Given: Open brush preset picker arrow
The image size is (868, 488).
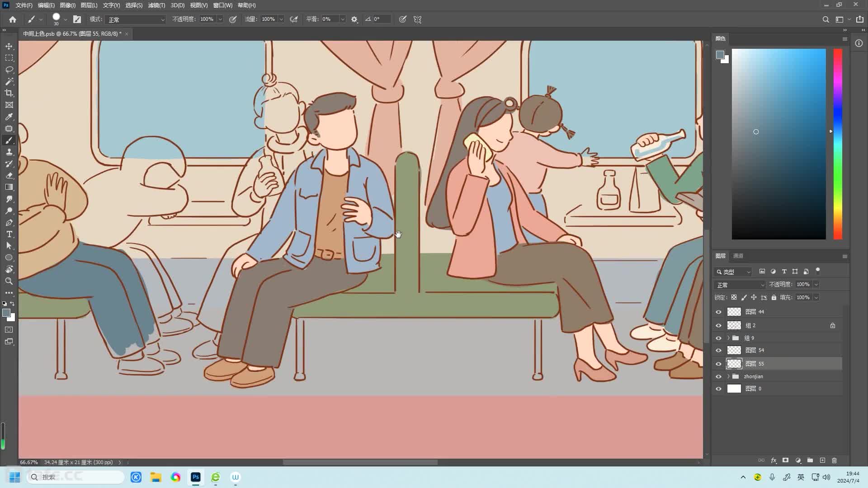Looking at the screenshot, I should 66,19.
